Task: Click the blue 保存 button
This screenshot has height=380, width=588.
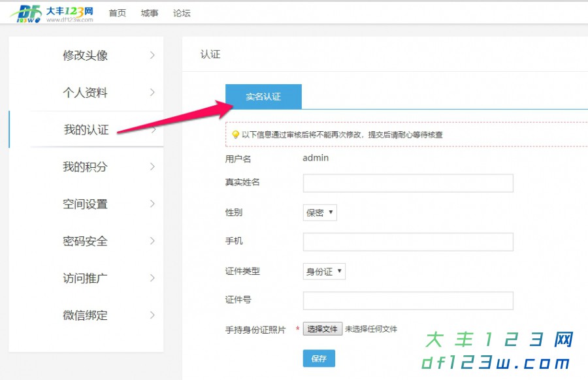Action: click(x=319, y=358)
